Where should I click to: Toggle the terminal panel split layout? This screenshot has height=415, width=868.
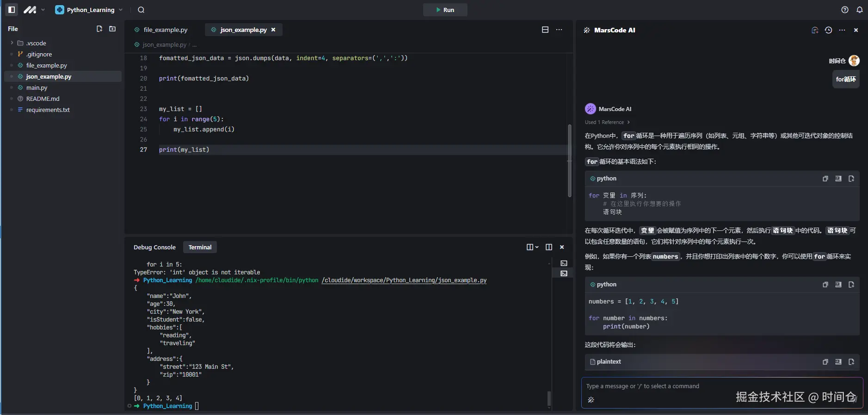coord(549,247)
